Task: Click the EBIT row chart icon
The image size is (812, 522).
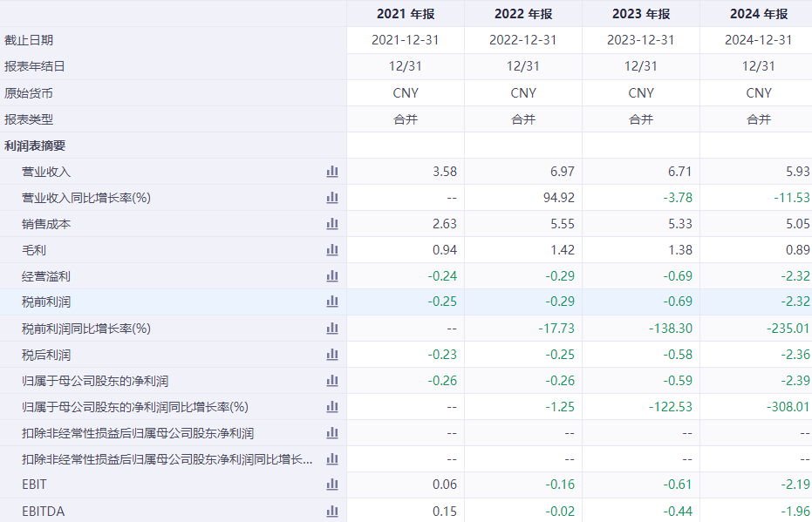Action: [332, 485]
